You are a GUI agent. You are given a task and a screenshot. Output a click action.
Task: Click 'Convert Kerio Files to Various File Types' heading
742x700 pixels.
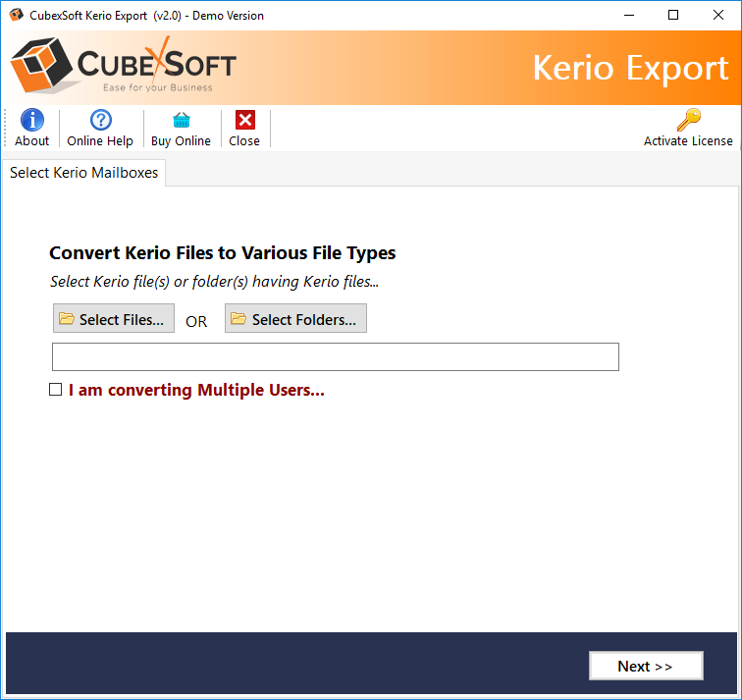pos(223,253)
